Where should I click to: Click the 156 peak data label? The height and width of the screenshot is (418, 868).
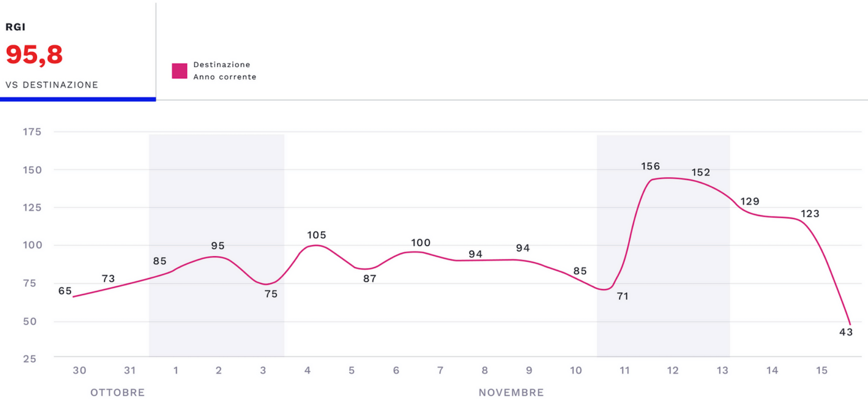pos(650,166)
